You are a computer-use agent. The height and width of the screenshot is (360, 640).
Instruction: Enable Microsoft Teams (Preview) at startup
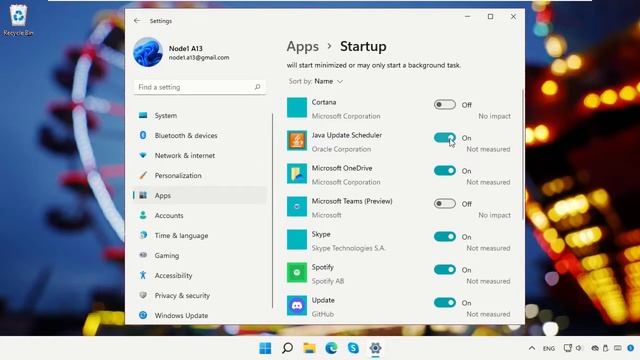(x=444, y=204)
